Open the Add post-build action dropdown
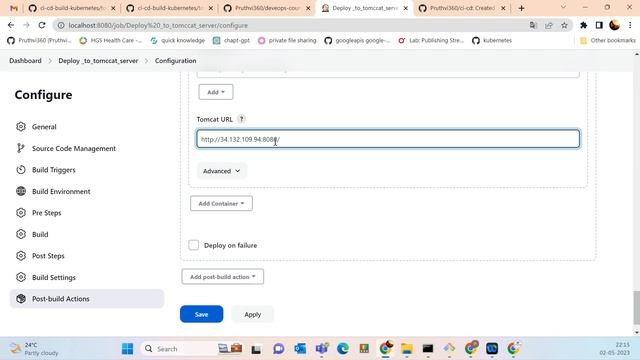Viewport: 640px width, 360px height. tap(222, 277)
